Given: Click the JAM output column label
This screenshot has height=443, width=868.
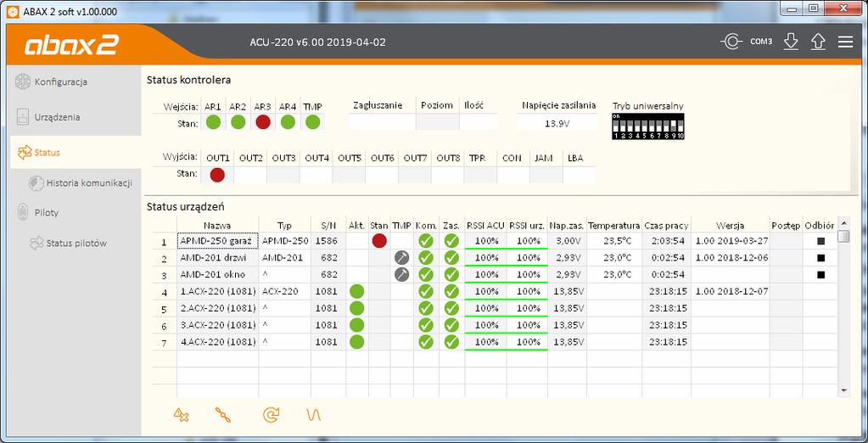Looking at the screenshot, I should [544, 159].
